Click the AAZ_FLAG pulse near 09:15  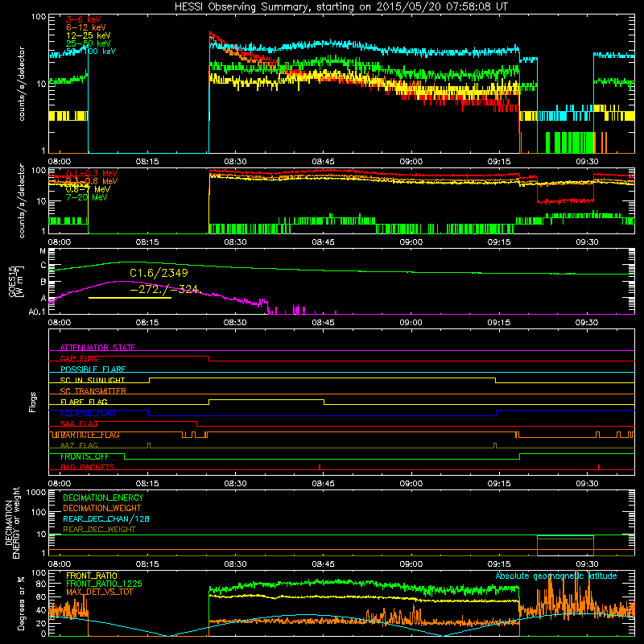pos(495,445)
